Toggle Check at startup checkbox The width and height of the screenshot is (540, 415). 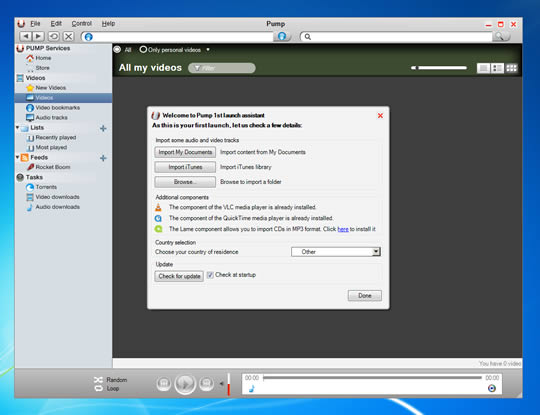210,275
